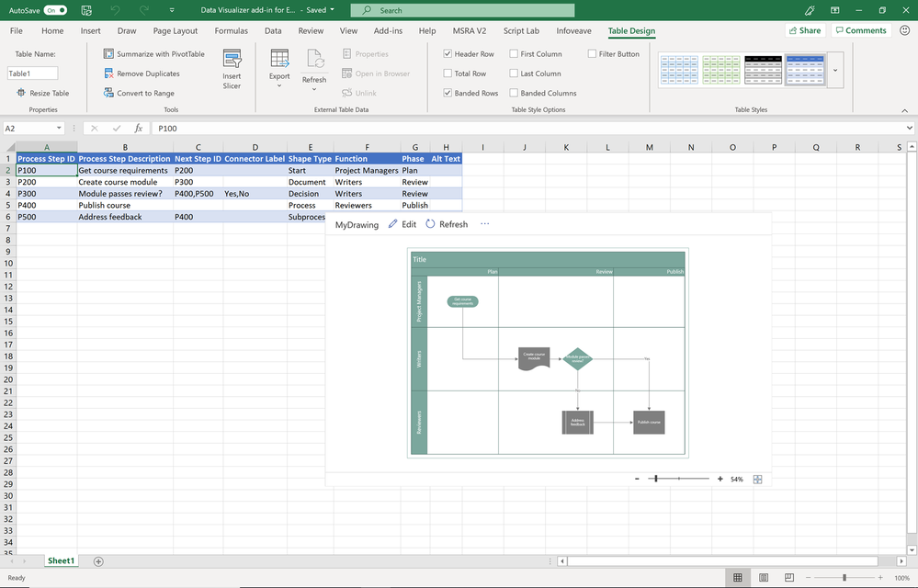Image resolution: width=918 pixels, height=588 pixels.
Task: Select column header E
Action: [x=311, y=147]
